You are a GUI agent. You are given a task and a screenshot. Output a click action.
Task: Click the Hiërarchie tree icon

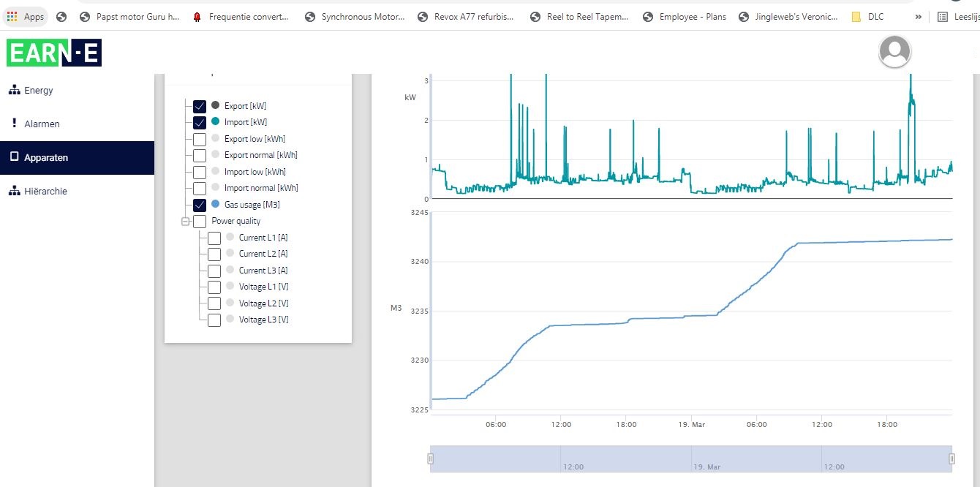[x=13, y=191]
